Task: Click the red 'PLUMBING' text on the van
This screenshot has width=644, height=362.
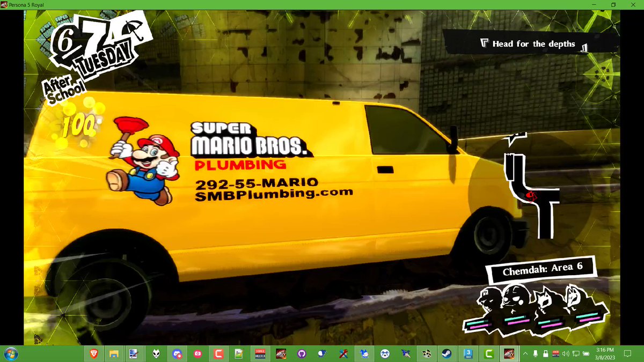Action: 240,165
